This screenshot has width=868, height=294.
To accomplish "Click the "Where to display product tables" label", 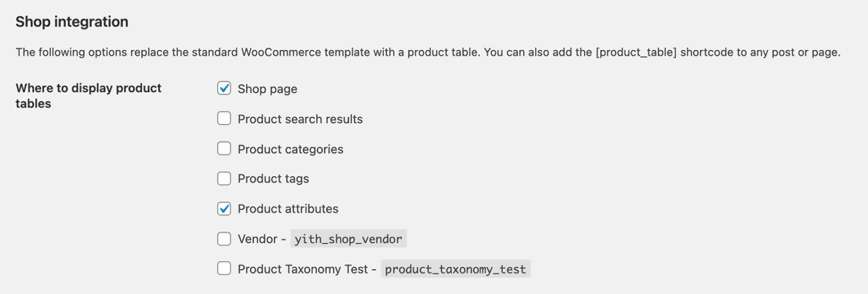I will point(89,96).
